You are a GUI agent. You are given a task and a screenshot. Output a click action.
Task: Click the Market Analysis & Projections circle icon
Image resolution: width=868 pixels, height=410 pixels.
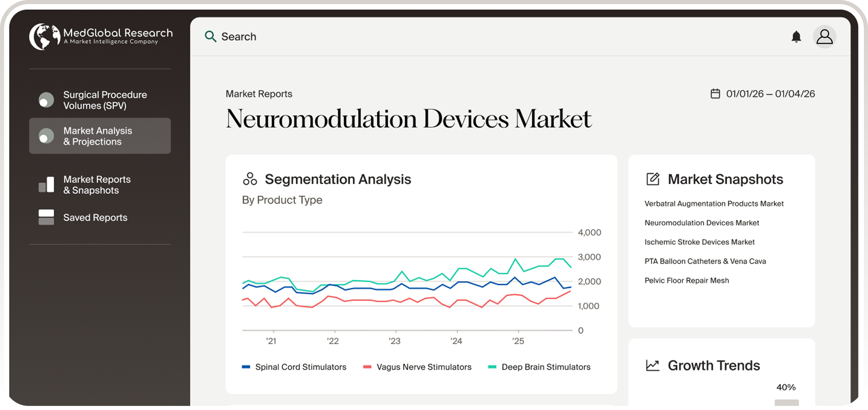pyautogui.click(x=46, y=136)
